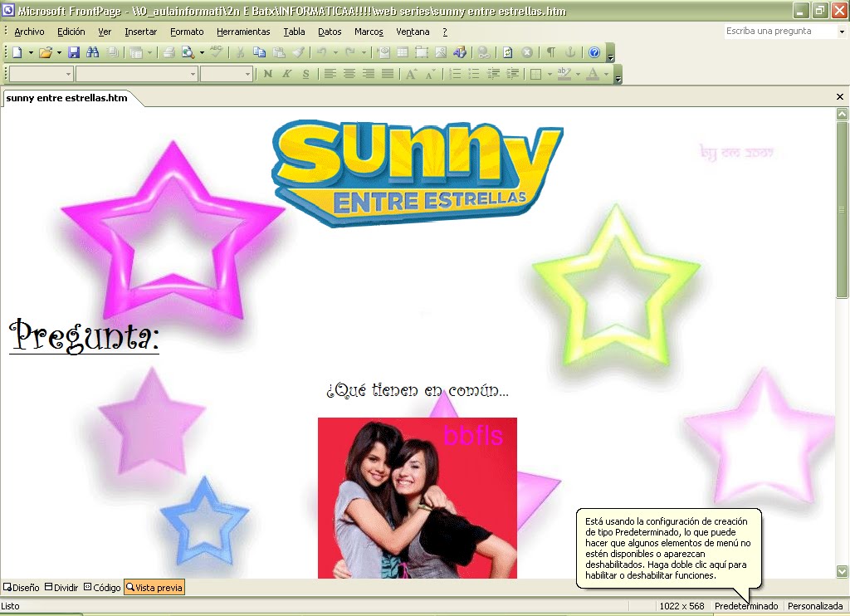Preview in browser using the magnifier-globe icon
The height and width of the screenshot is (616, 850).
tap(188, 52)
